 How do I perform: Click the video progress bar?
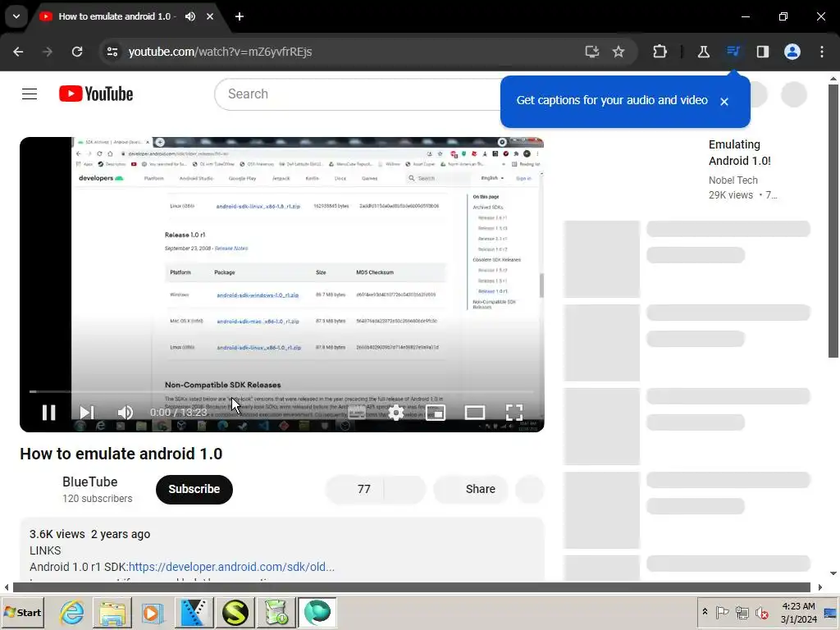(x=282, y=391)
